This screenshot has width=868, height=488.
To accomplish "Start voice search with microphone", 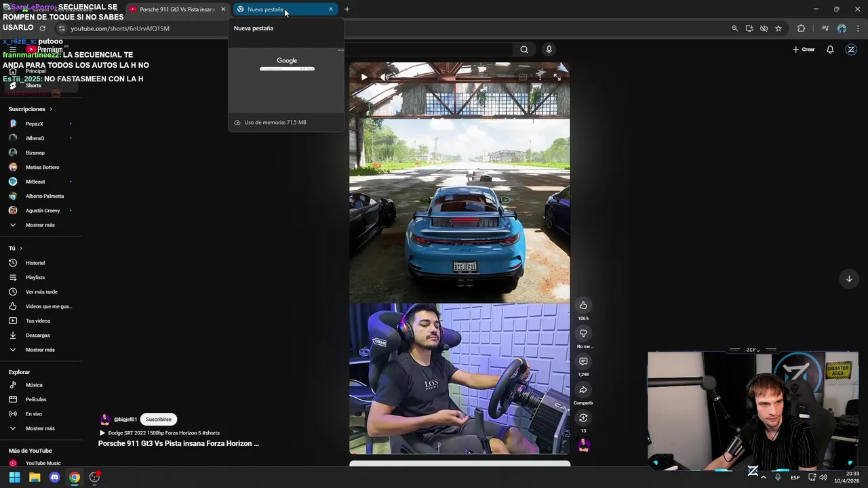I will [549, 49].
